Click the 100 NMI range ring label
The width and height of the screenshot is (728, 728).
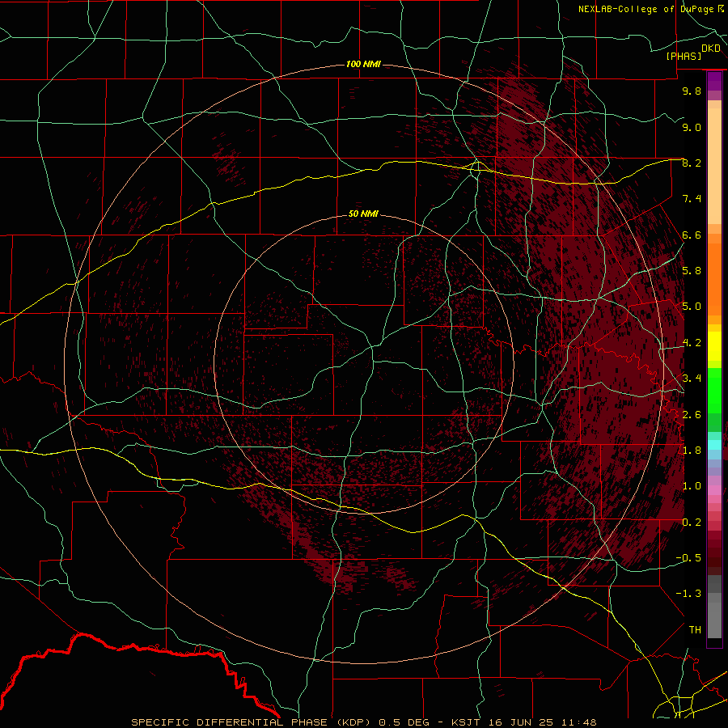(363, 64)
